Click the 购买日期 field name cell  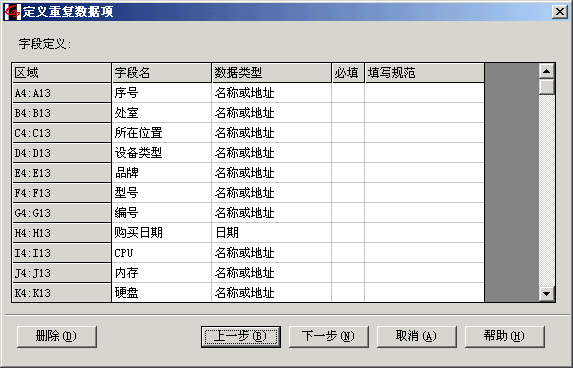click(x=162, y=233)
